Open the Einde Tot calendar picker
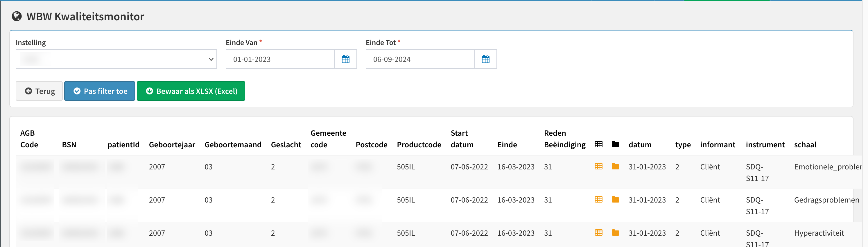This screenshot has height=247, width=868. point(485,59)
